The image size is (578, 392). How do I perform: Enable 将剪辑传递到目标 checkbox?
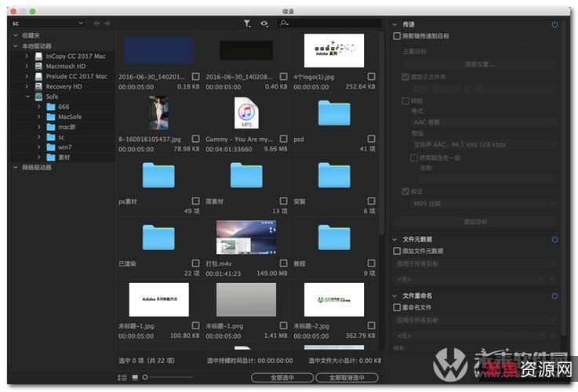(397, 36)
